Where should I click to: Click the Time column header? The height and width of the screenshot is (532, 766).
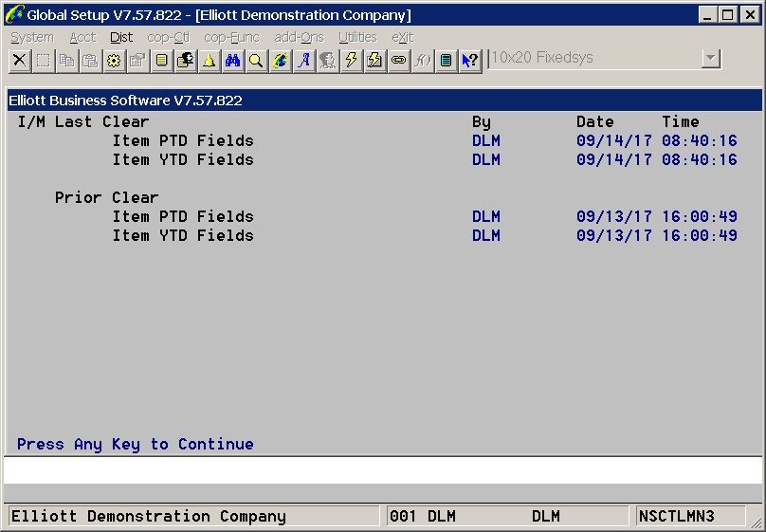pyautogui.click(x=681, y=121)
